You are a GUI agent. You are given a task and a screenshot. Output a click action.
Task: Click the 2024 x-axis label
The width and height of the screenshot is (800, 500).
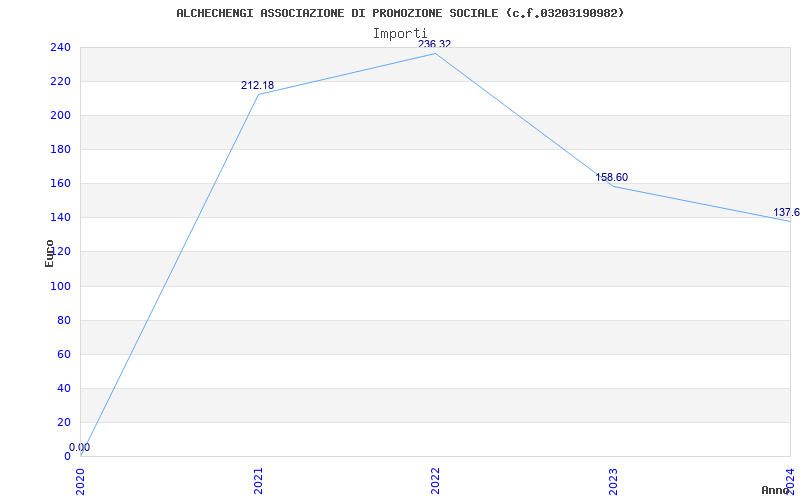click(790, 481)
